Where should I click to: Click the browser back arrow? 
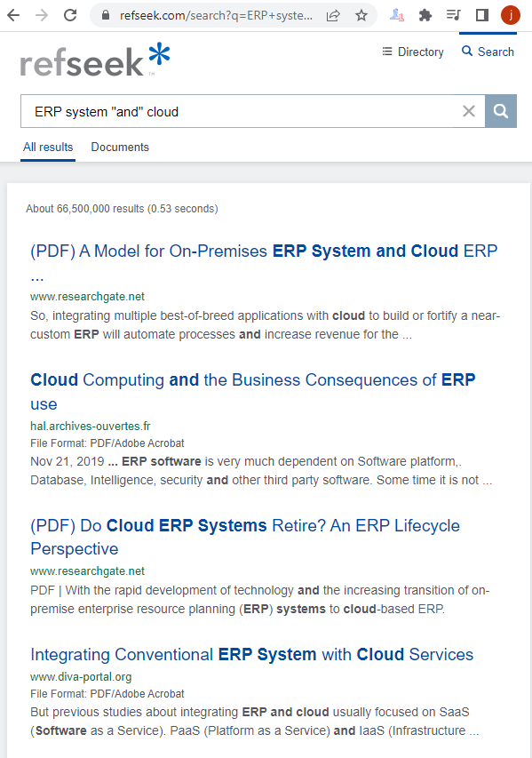[14, 15]
